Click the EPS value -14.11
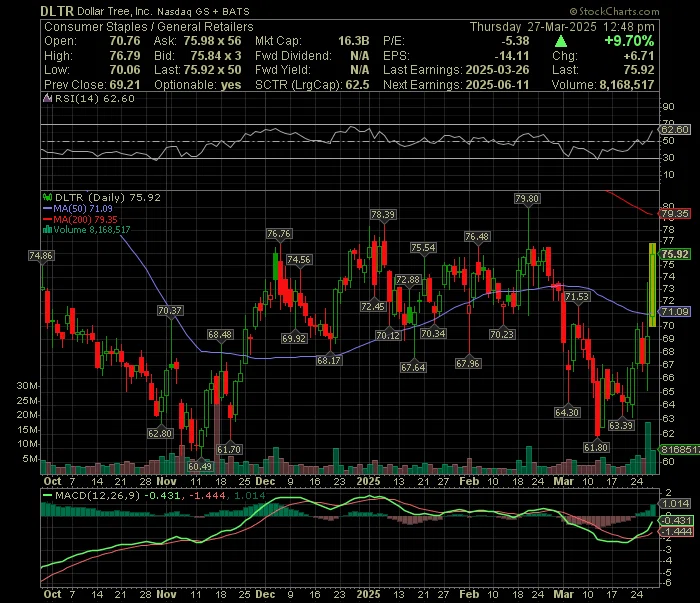 (x=512, y=56)
